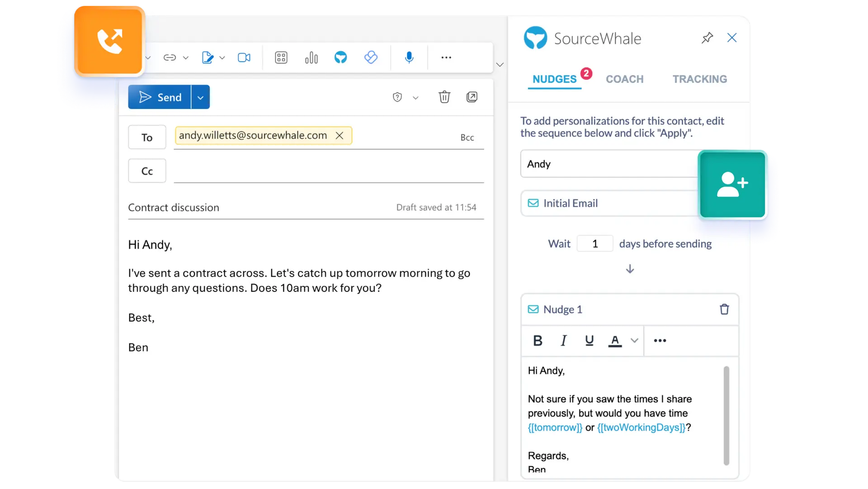
Task: Open the Initial Email step
Action: point(609,203)
